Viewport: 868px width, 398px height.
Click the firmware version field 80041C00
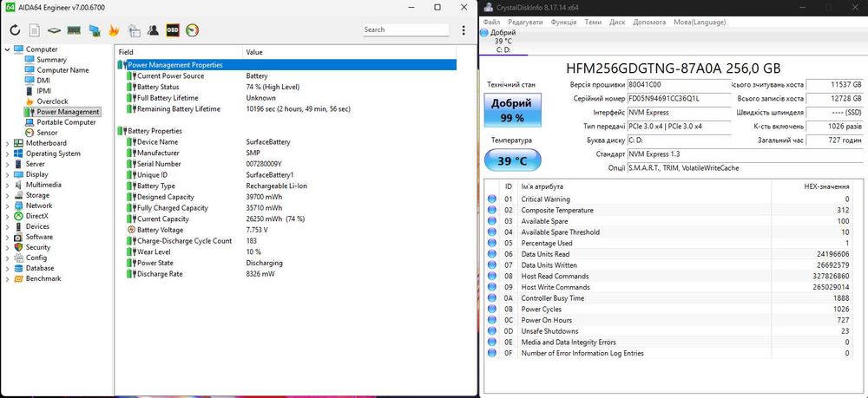pos(679,85)
